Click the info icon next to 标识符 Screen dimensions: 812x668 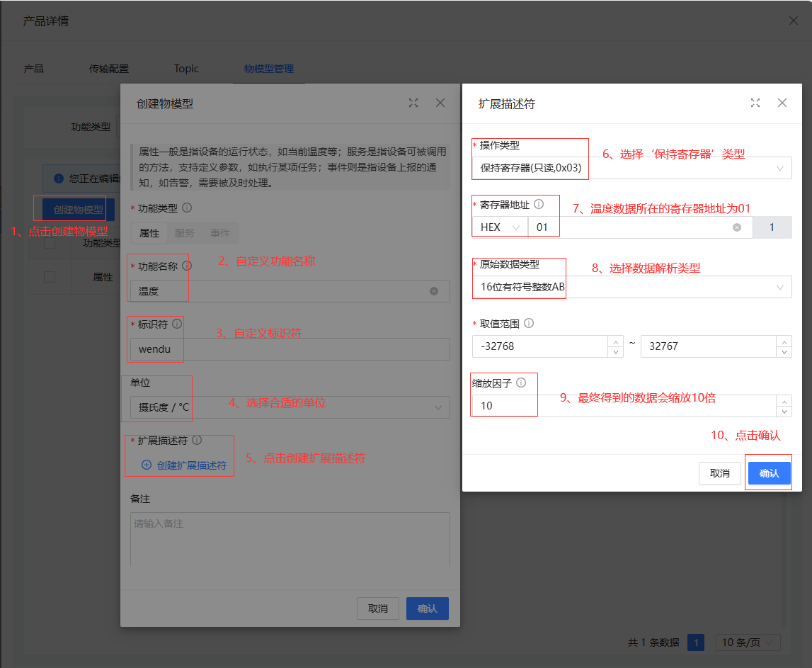click(176, 324)
